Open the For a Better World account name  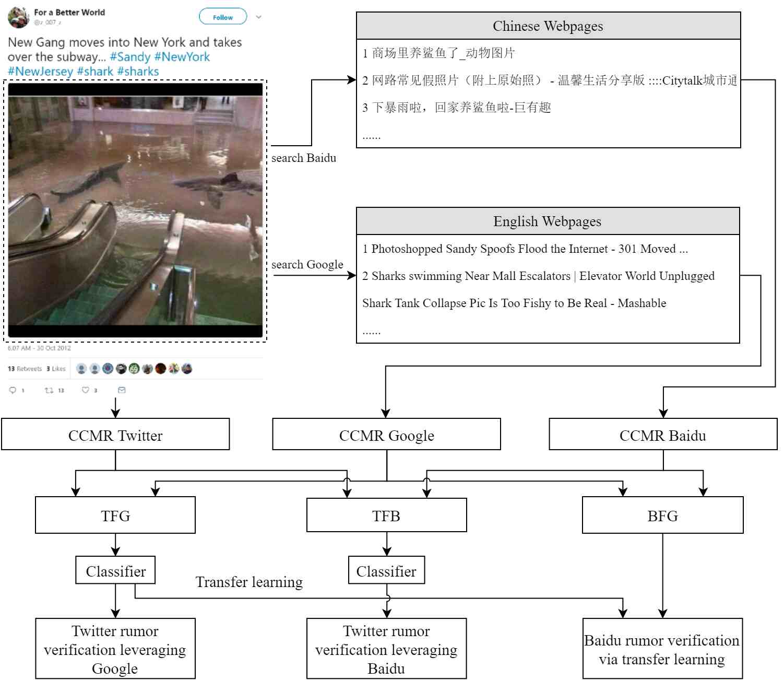click(x=69, y=12)
